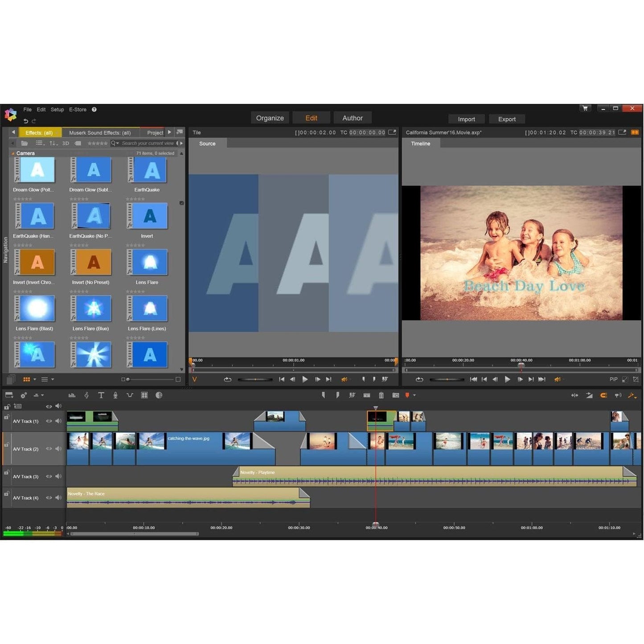Open the Title editor from timeline toolbar

(x=102, y=395)
